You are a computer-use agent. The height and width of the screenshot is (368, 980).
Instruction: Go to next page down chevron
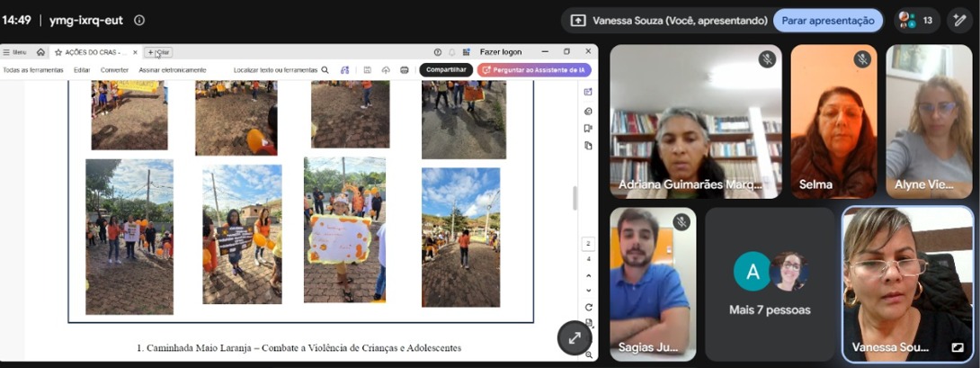(x=589, y=291)
